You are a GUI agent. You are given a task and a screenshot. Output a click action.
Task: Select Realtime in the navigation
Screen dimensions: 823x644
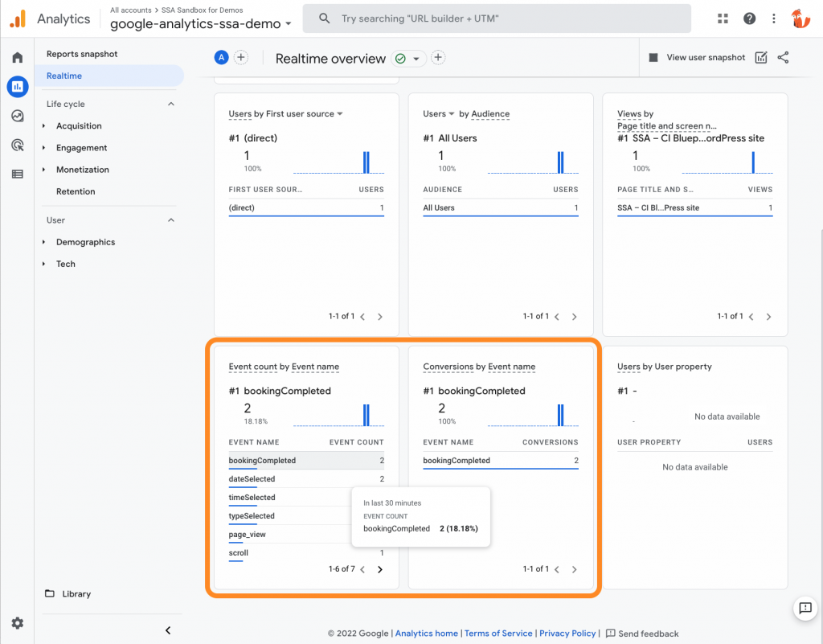click(109, 76)
